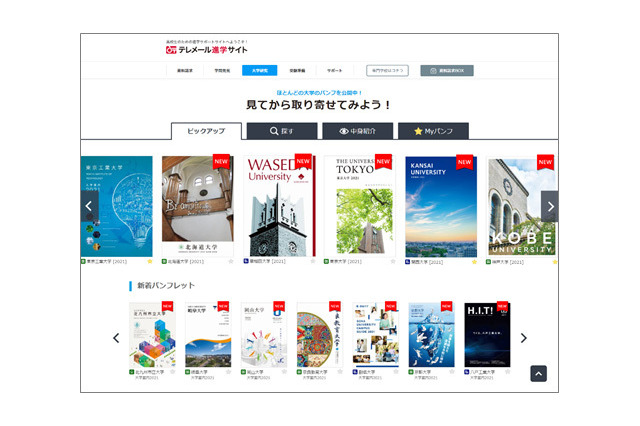Jump back to page top with up-arrow button

(539, 373)
